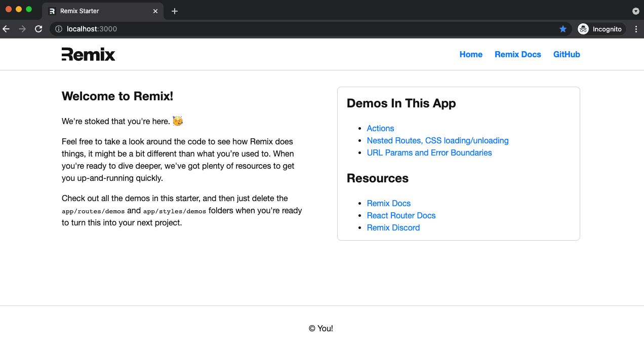The image size is (644, 346).
Task: Click the browser back navigation arrow
Action: pos(6,29)
